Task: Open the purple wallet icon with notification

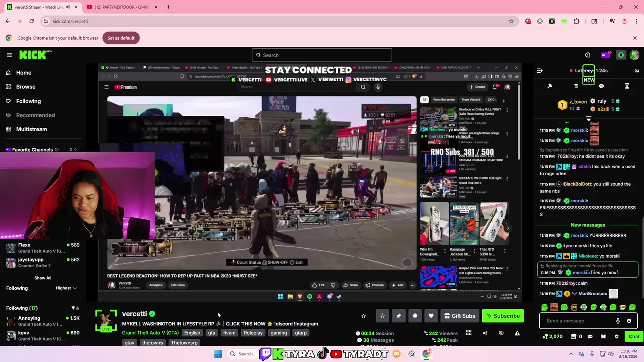Action: point(605,55)
